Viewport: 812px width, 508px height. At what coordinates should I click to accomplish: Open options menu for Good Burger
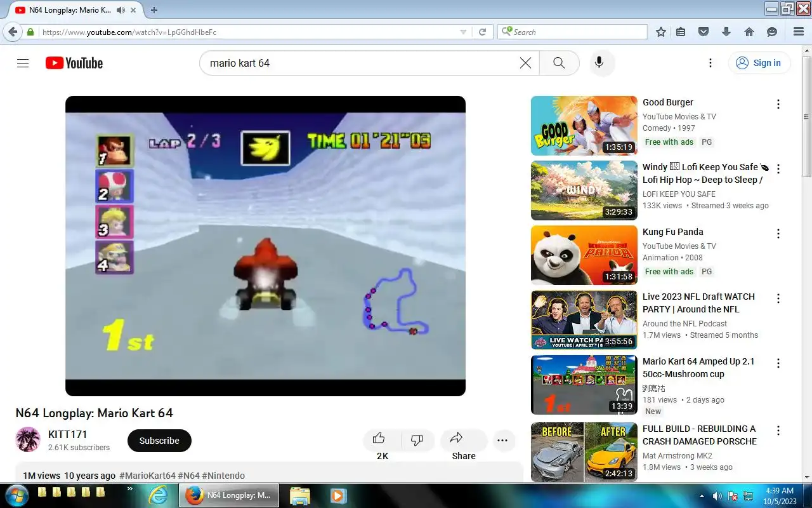pos(778,104)
